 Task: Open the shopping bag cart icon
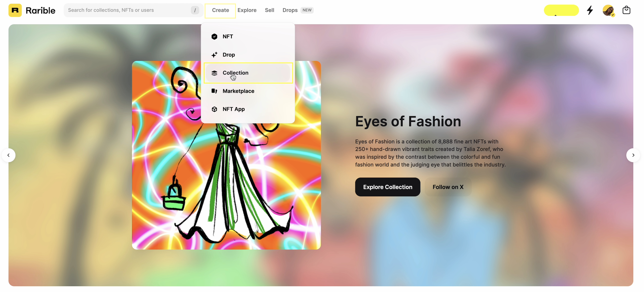point(626,10)
